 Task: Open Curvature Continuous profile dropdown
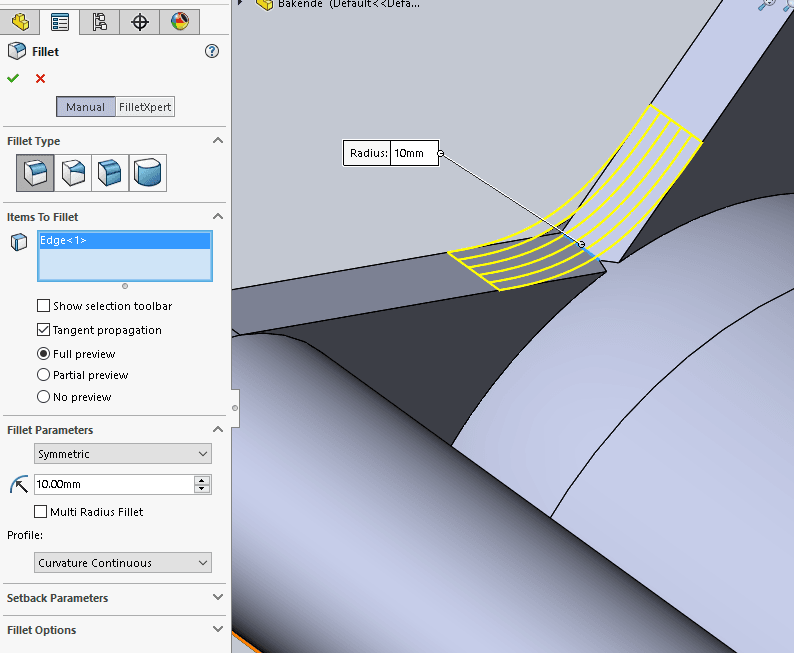coord(123,563)
